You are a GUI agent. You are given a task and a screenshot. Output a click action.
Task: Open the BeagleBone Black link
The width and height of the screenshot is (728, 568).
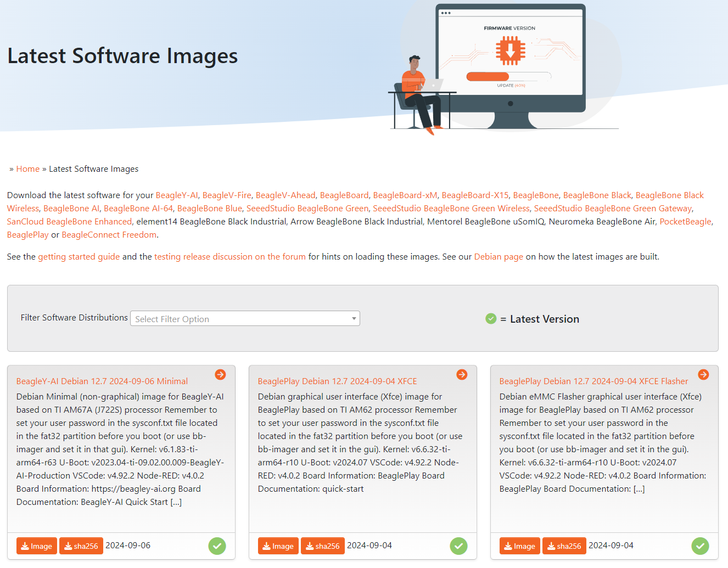597,195
